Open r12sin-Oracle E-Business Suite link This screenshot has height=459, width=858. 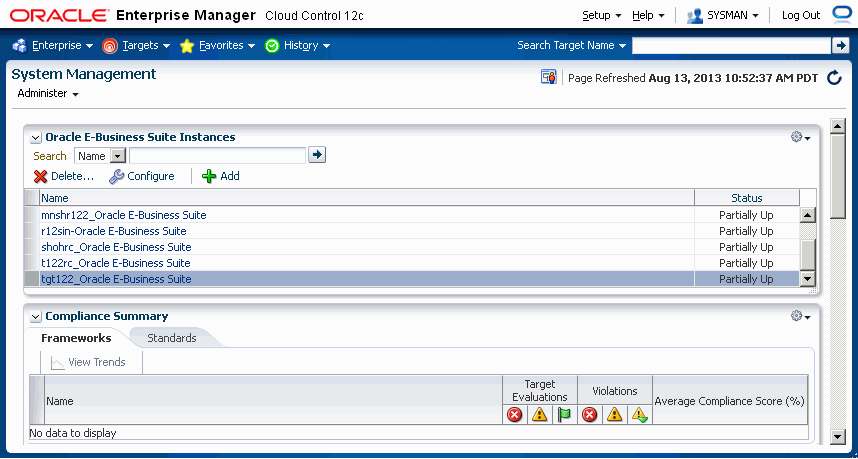pyautogui.click(x=114, y=231)
